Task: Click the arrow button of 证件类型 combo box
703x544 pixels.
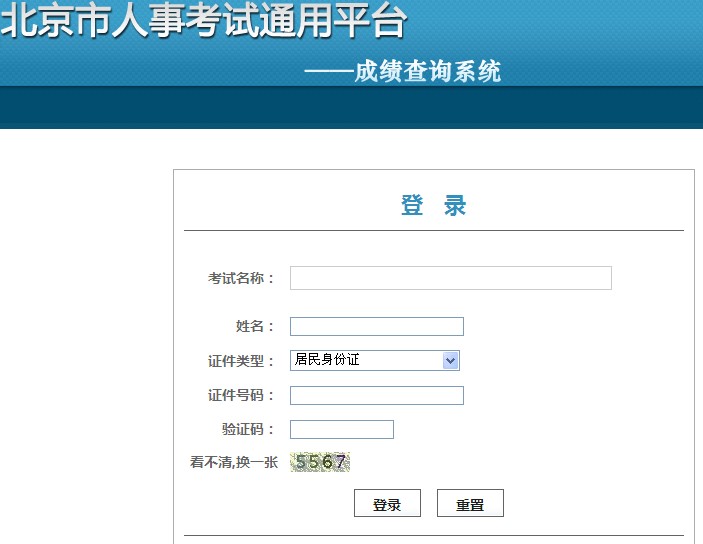Action: tap(450, 361)
